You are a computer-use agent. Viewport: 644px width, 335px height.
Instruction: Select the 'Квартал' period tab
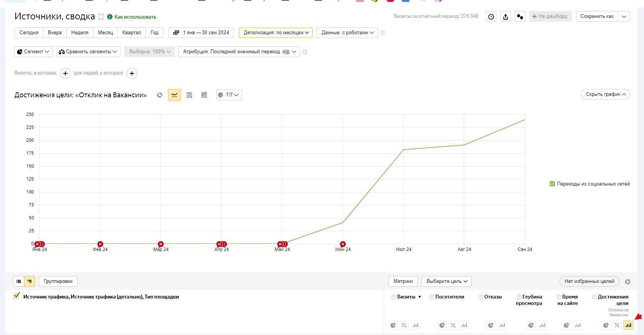pos(132,33)
